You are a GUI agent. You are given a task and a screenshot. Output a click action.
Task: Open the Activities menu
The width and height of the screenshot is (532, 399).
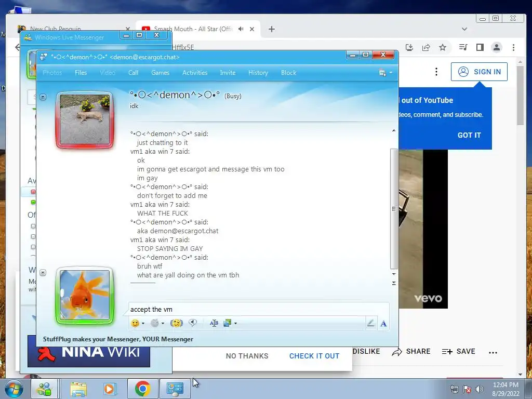click(195, 73)
